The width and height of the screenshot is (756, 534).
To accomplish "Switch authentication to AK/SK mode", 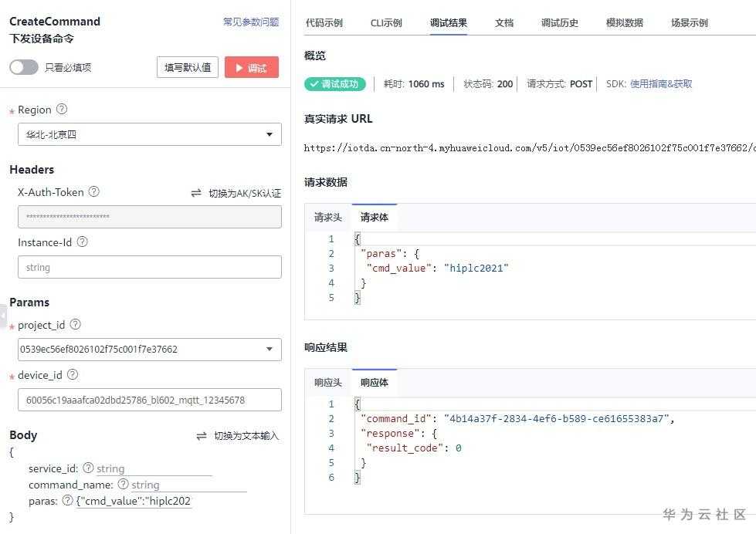I will (236, 193).
